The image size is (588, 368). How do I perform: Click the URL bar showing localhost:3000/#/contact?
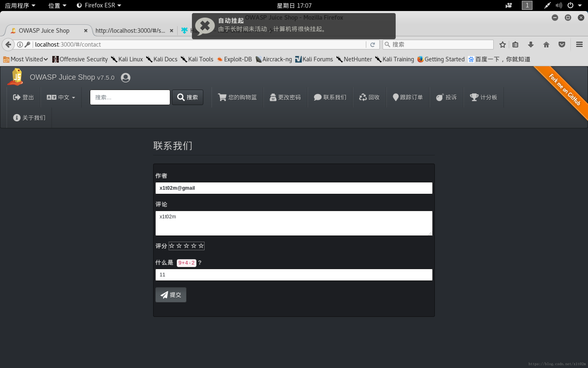199,45
